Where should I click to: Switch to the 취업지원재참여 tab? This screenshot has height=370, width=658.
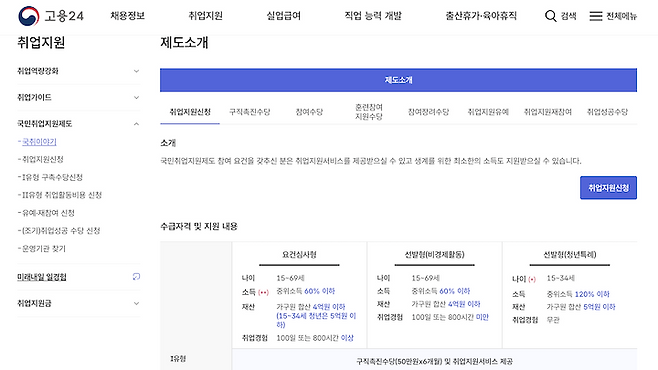pos(548,112)
